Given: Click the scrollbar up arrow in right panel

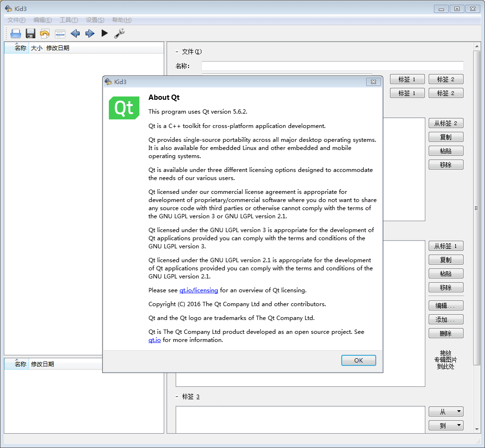Looking at the screenshot, I should pyautogui.click(x=477, y=46).
